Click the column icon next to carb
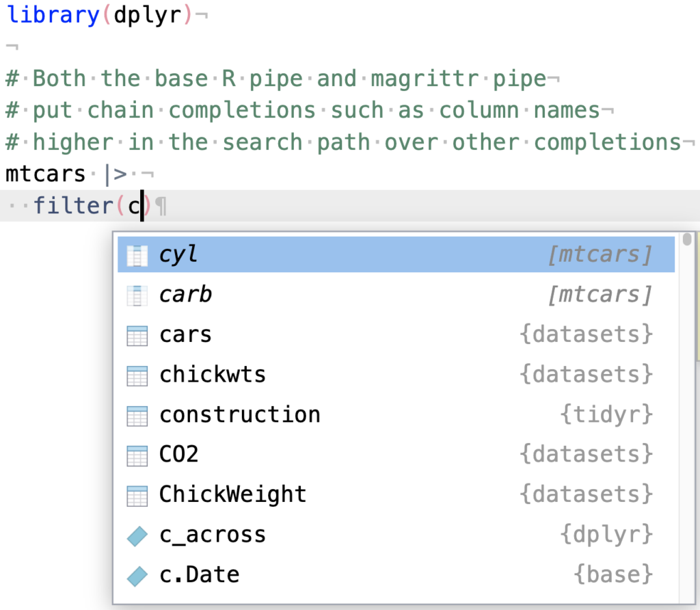Viewport: 700px width, 610px height. pyautogui.click(x=137, y=294)
